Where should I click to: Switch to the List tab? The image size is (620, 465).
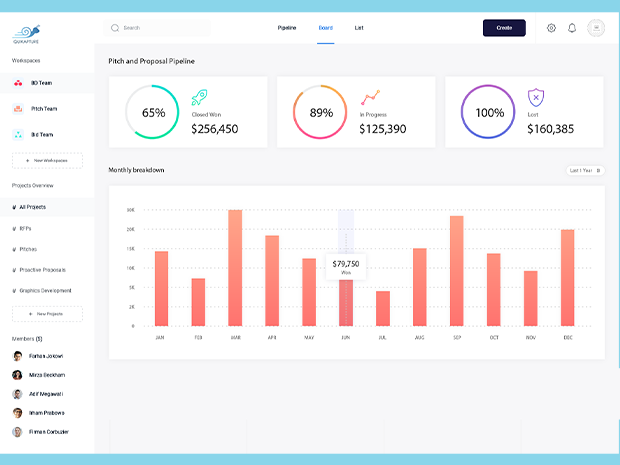click(x=359, y=28)
